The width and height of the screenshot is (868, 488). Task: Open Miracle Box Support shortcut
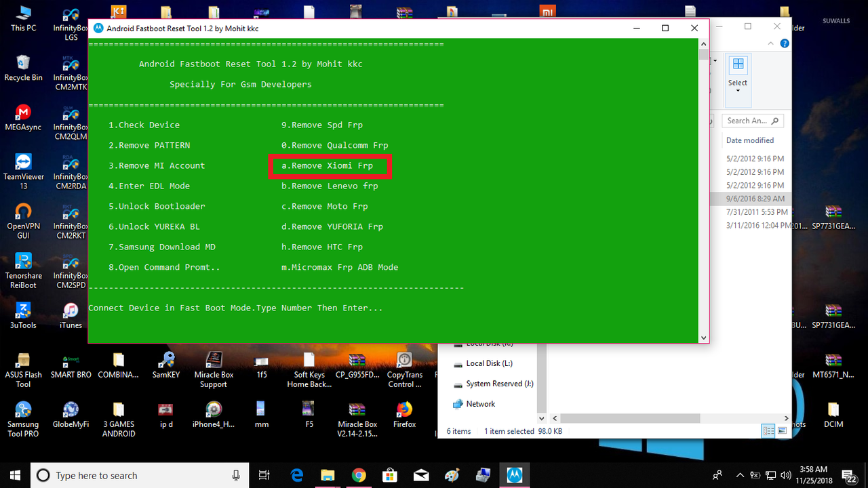tap(214, 369)
